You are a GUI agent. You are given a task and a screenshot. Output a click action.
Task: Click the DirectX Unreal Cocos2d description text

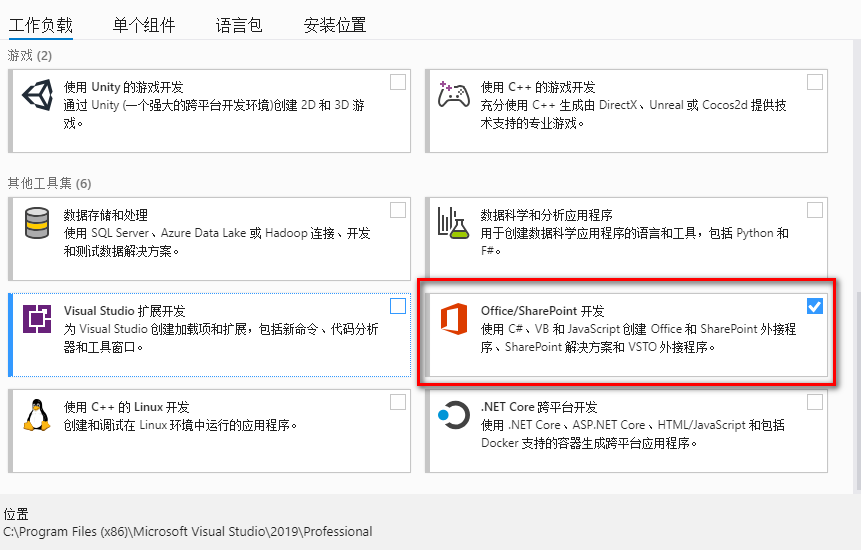[x=634, y=114]
